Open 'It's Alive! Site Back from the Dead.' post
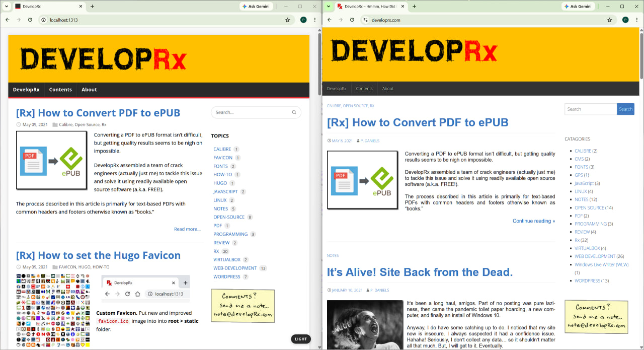Viewport: 644px width, 350px height. pos(420,272)
